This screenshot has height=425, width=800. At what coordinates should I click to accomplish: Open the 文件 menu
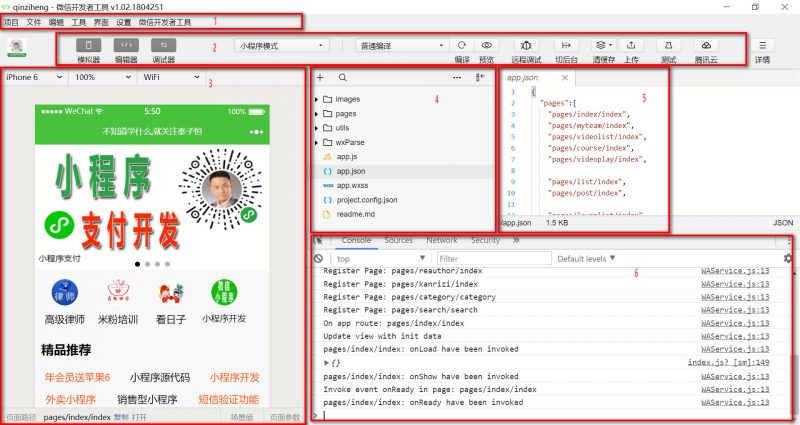(34, 22)
